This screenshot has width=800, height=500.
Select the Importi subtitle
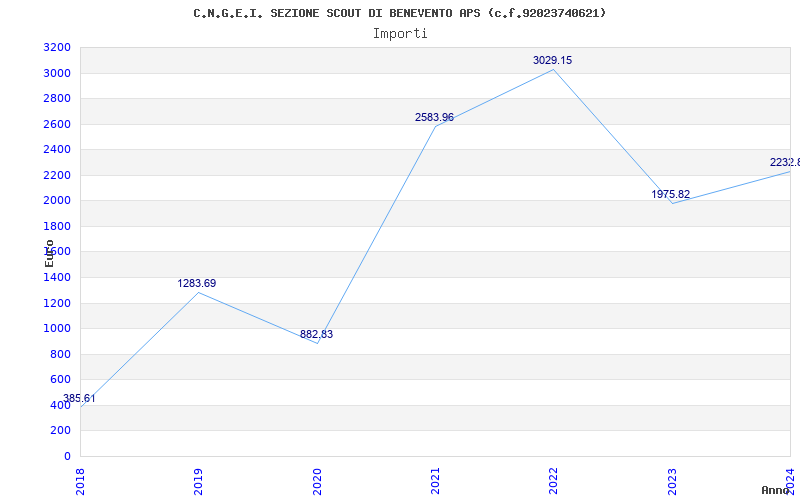click(400, 34)
